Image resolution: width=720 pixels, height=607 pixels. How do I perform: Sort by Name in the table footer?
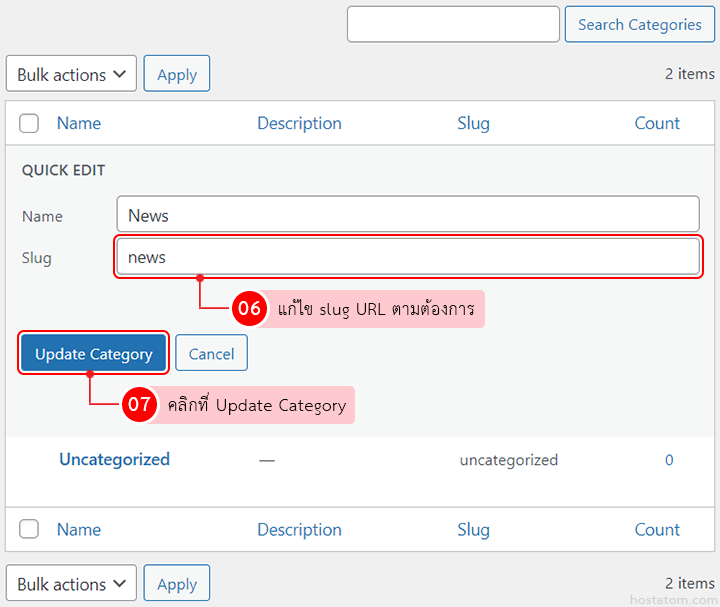(x=79, y=529)
